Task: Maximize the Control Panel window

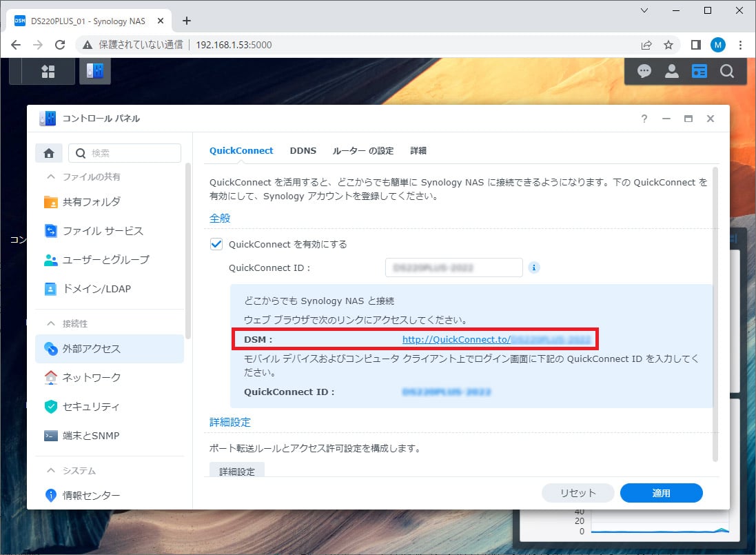Action: (688, 119)
